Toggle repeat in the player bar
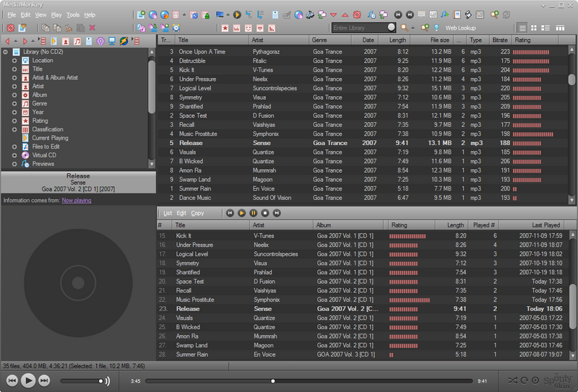The height and width of the screenshot is (392, 578). pos(525,380)
